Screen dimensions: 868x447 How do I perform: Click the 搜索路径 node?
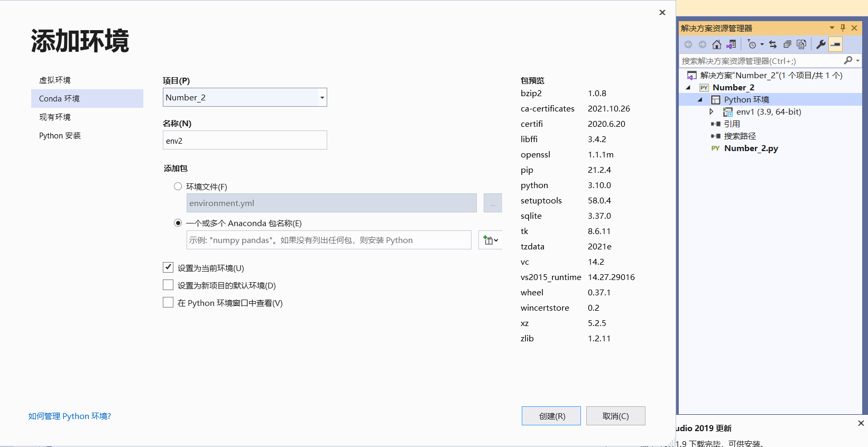pyautogui.click(x=740, y=136)
